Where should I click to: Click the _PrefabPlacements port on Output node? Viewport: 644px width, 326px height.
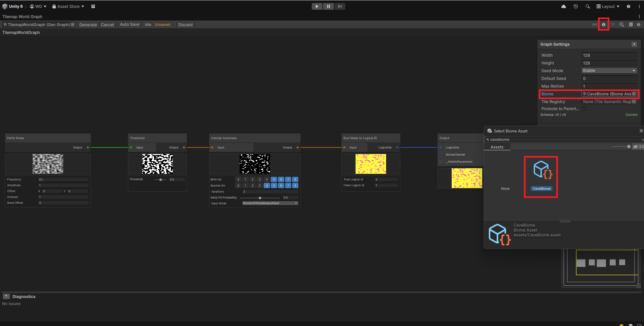point(441,162)
